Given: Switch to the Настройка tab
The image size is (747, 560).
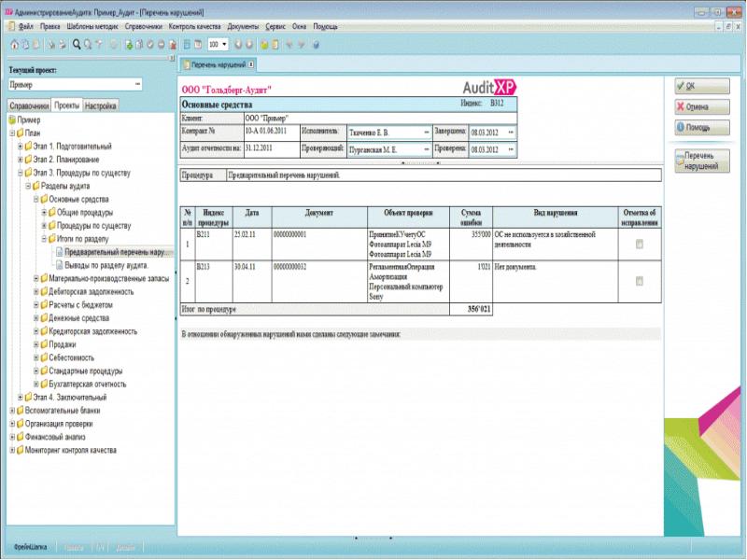Looking at the screenshot, I should [101, 106].
